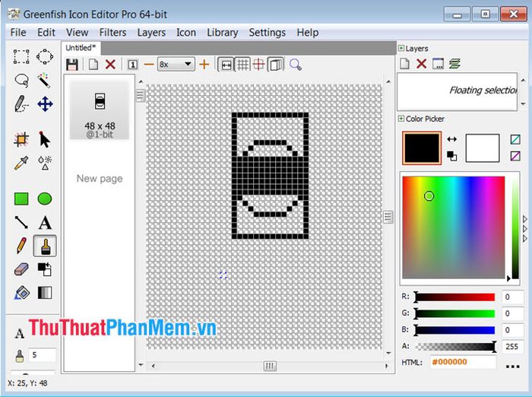Viewport: 532px width, 397px height.
Task: Select the Line tool
Action: (21, 222)
